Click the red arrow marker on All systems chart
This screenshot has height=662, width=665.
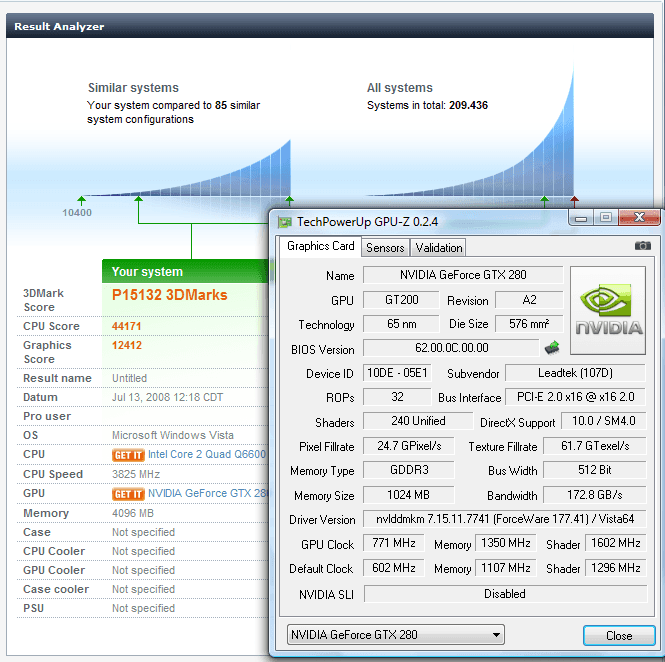(574, 201)
